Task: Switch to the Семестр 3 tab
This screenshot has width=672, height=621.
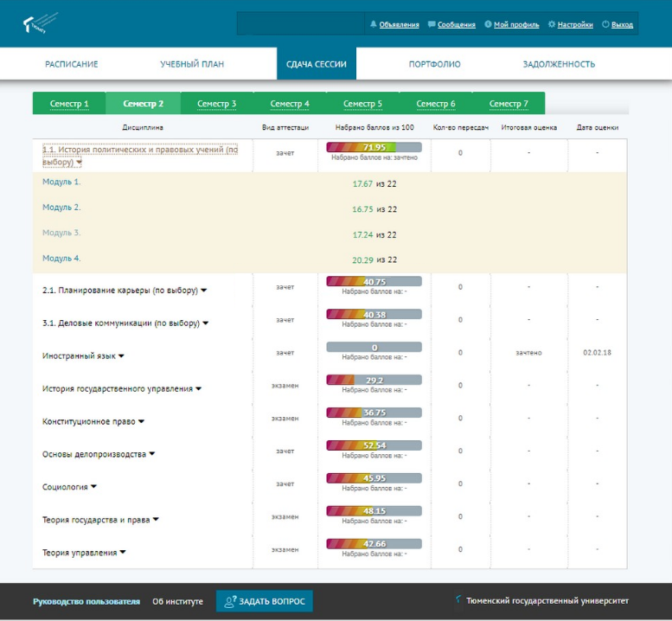Action: pos(216,104)
